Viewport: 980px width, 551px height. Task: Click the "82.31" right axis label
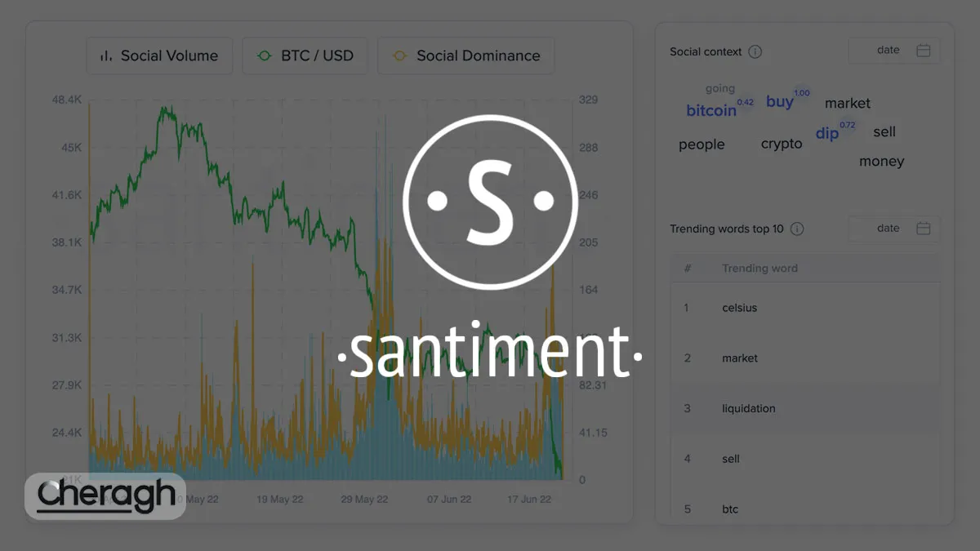point(592,385)
